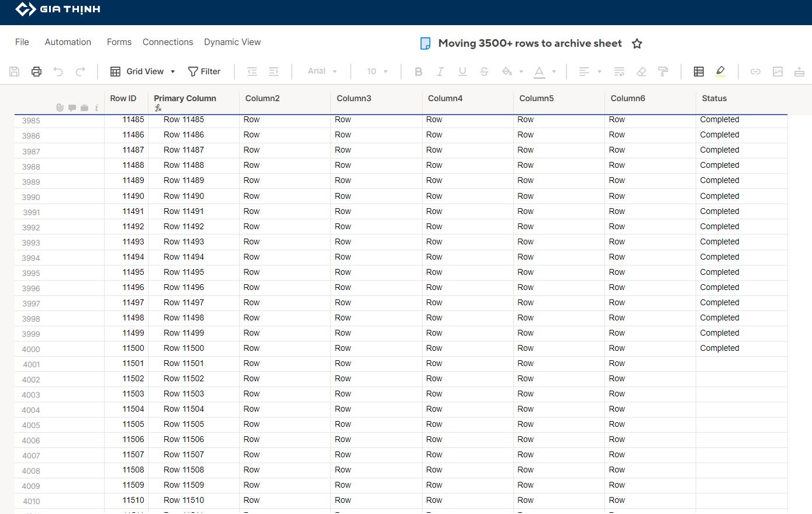Toggle underline formatting
The height and width of the screenshot is (514, 812).
point(462,71)
